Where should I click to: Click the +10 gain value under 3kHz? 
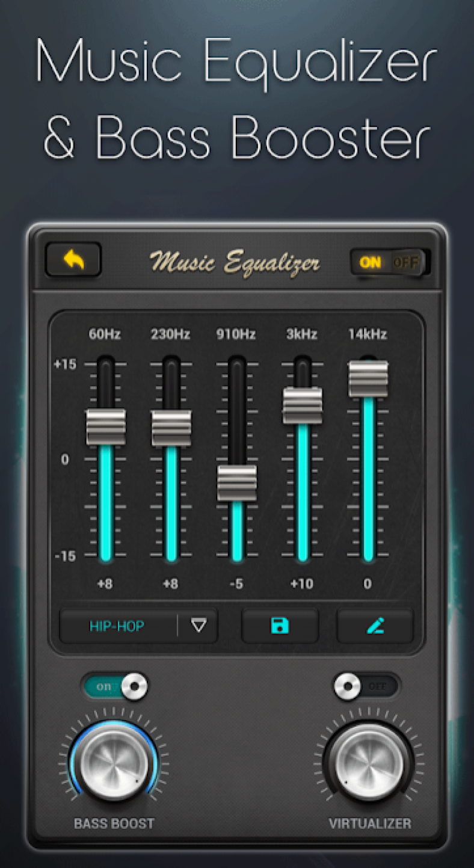click(x=302, y=584)
